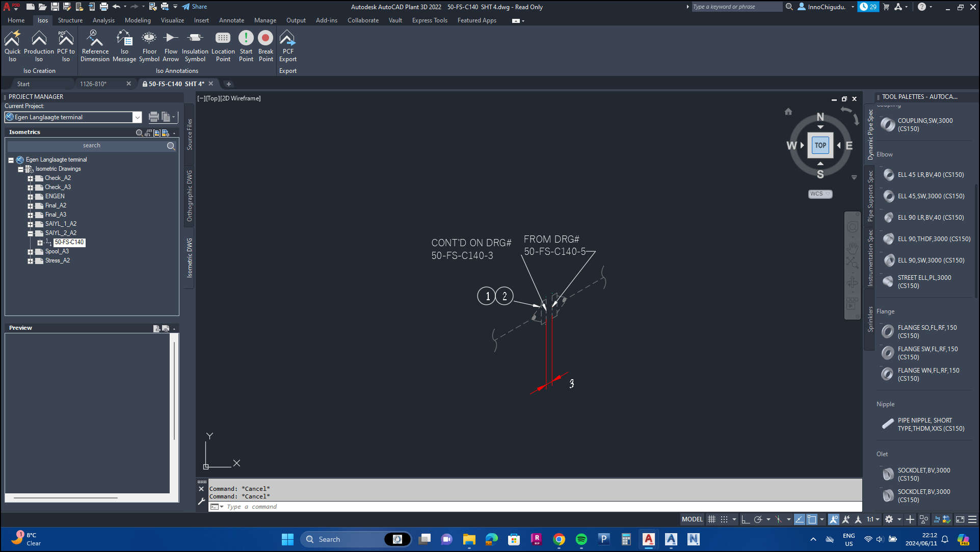Click the Isometrics search box
980x552 pixels.
92,146
